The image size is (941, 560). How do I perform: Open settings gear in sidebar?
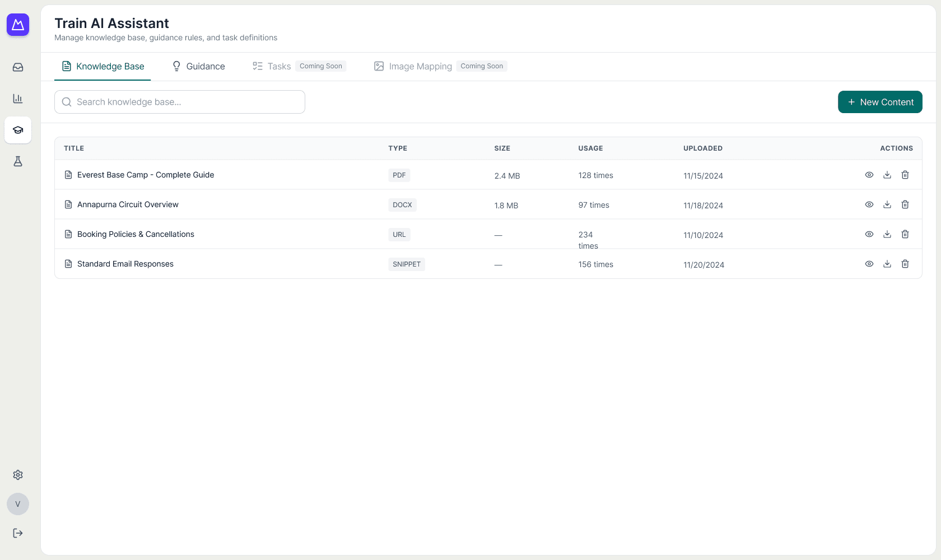[18, 475]
